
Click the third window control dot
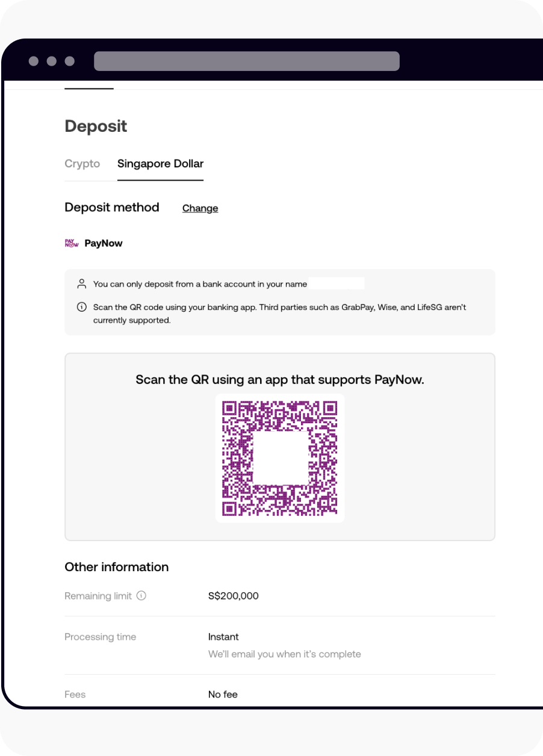[68, 61]
